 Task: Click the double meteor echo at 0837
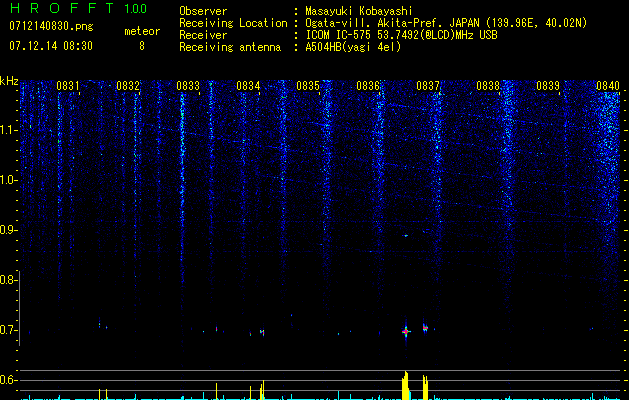pos(425,328)
